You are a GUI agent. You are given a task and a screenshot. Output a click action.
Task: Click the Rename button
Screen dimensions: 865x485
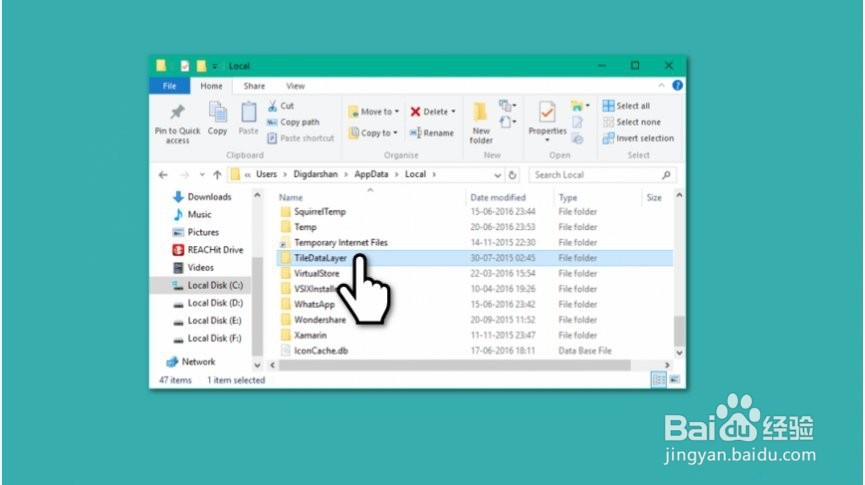(431, 133)
